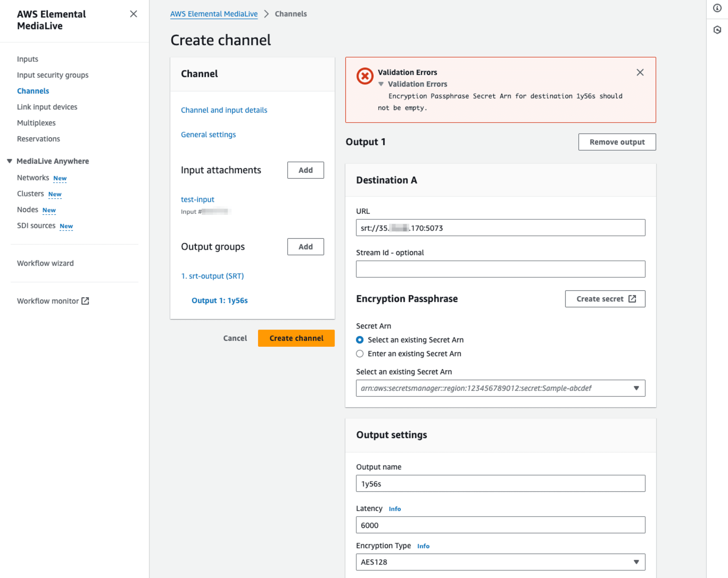728x578 pixels.
Task: Click AWS Elemental MediaLive breadcrumb link
Action: (214, 14)
